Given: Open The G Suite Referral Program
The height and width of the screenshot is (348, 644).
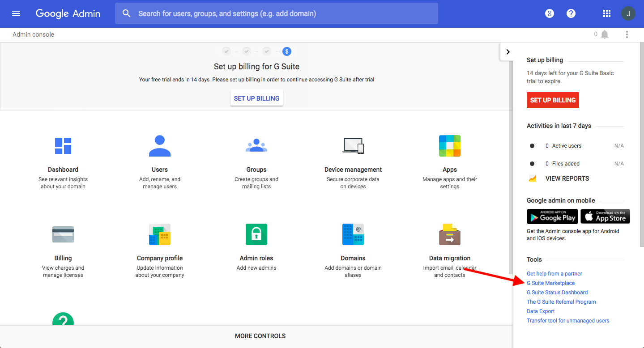Looking at the screenshot, I should (x=561, y=302).
